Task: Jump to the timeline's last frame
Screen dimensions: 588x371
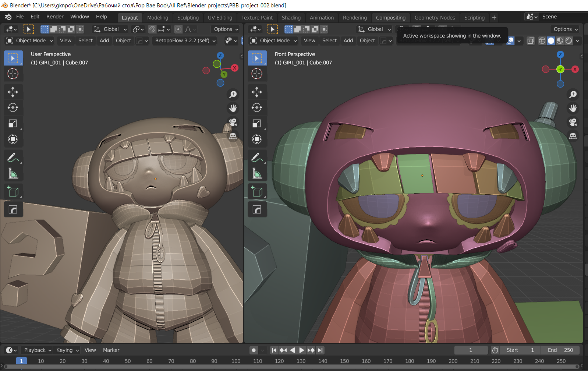Action: tap(320, 350)
